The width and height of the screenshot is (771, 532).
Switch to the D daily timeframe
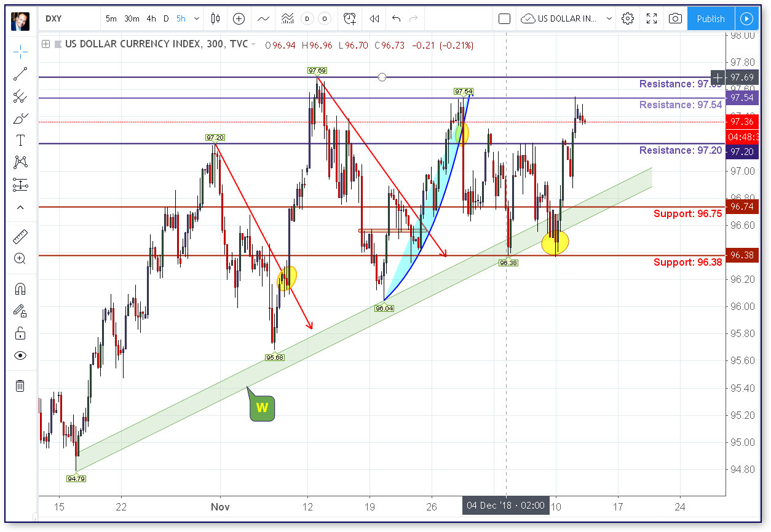(166, 18)
